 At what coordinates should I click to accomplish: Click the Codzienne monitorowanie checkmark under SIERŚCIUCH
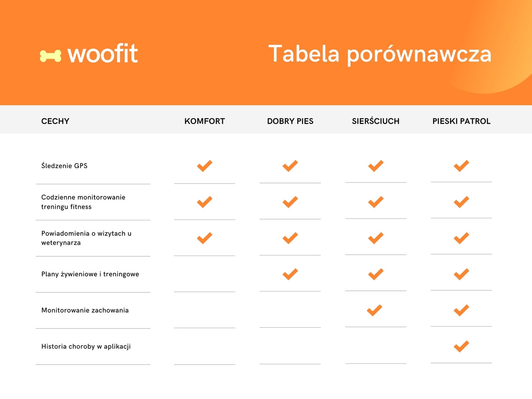coord(376,202)
